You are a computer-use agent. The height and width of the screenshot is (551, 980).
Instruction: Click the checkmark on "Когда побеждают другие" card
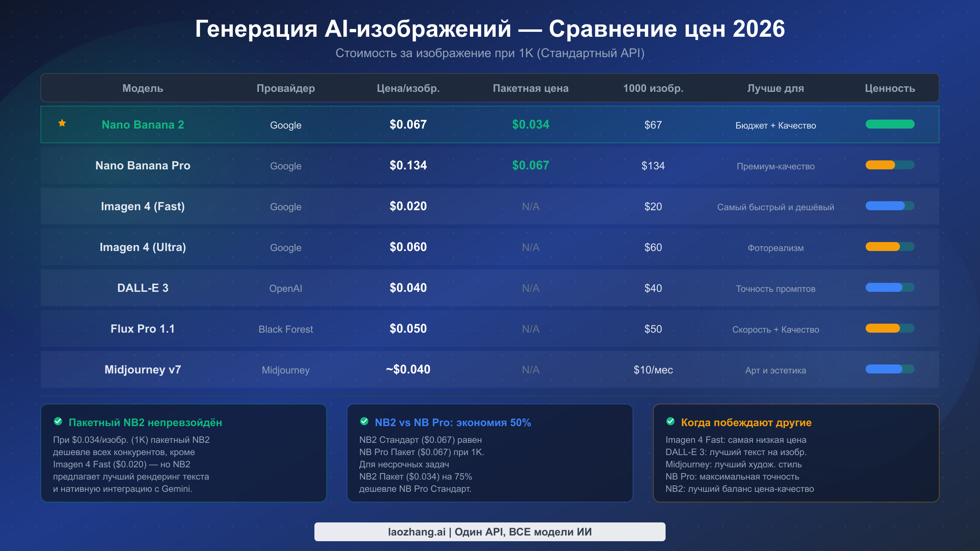pos(671,422)
